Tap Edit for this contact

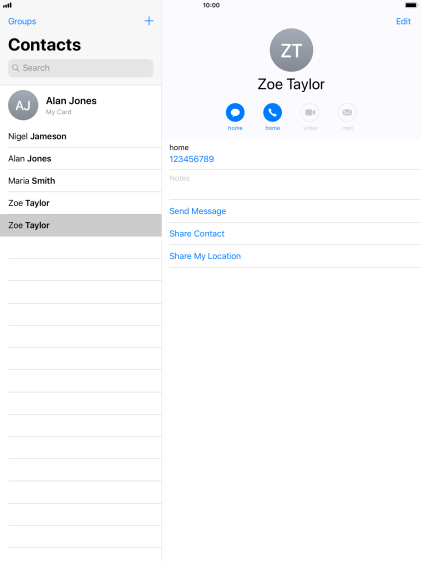[403, 21]
